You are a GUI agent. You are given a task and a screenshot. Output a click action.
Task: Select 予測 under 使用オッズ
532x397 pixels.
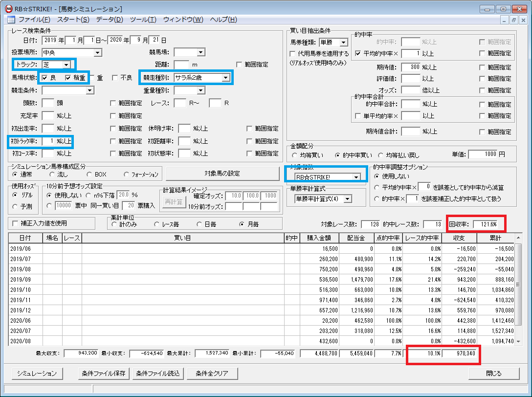[15, 206]
